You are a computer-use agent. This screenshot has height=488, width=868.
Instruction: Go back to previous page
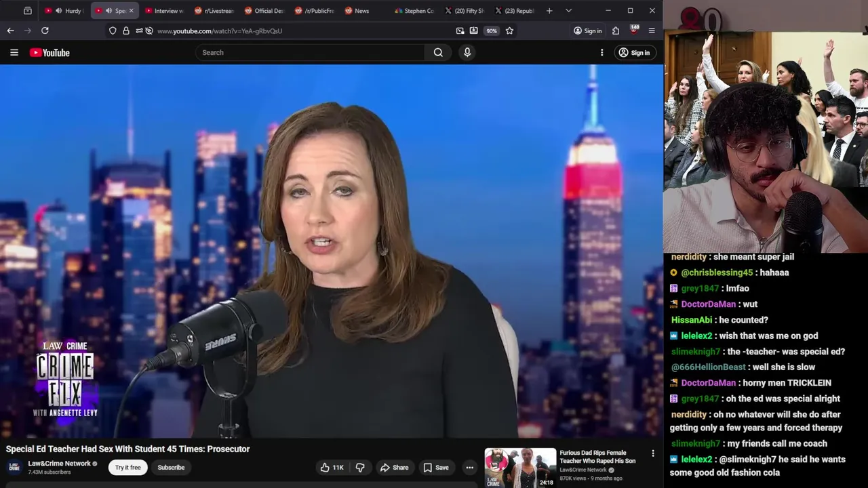click(x=10, y=30)
